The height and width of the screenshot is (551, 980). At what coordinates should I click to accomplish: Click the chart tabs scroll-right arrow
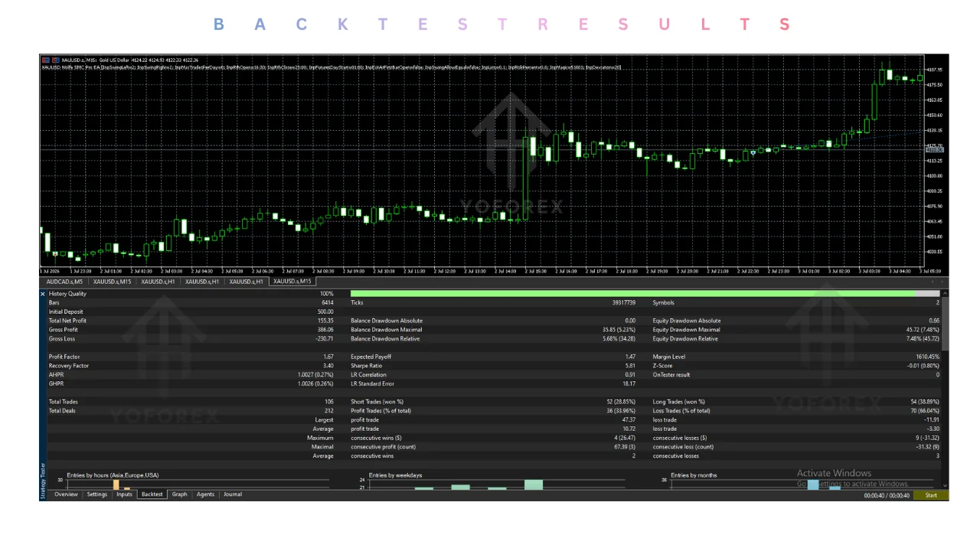(x=942, y=282)
